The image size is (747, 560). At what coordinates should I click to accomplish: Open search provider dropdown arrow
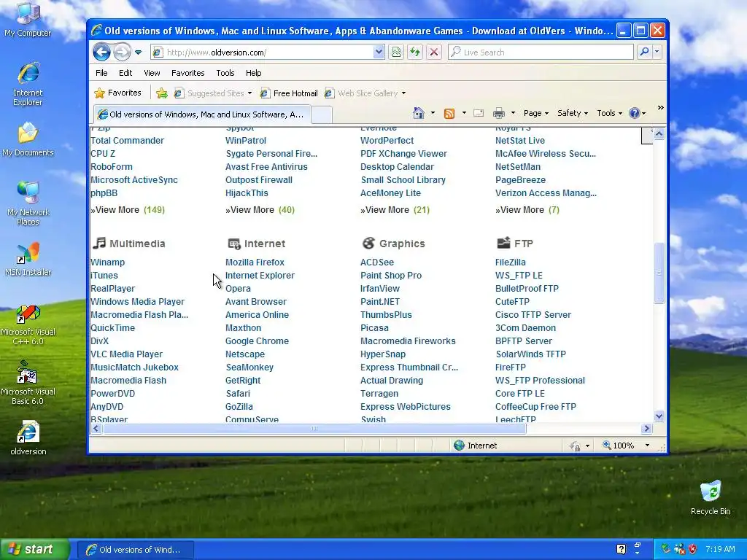657,52
